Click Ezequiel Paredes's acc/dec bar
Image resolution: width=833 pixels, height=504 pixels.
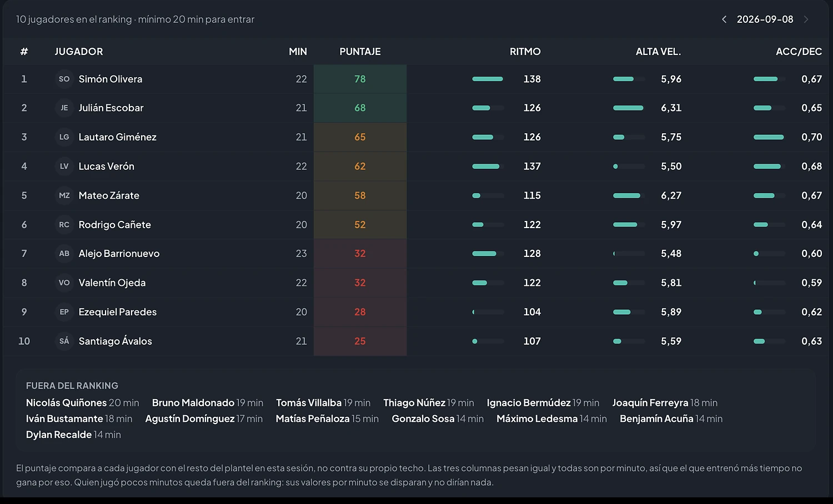[x=770, y=312]
